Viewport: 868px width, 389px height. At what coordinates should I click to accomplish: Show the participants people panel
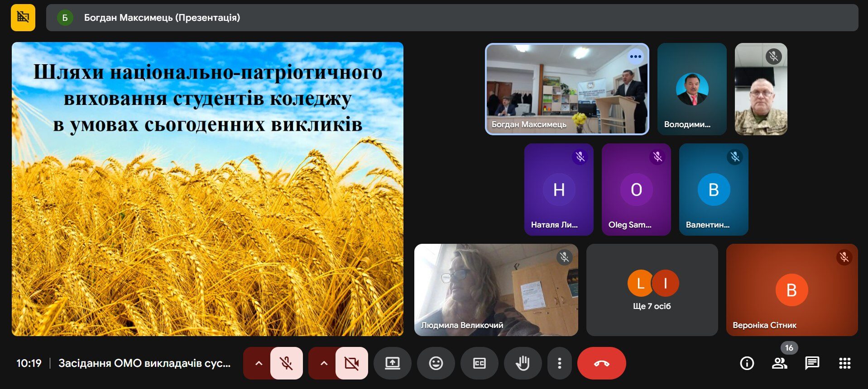click(779, 363)
